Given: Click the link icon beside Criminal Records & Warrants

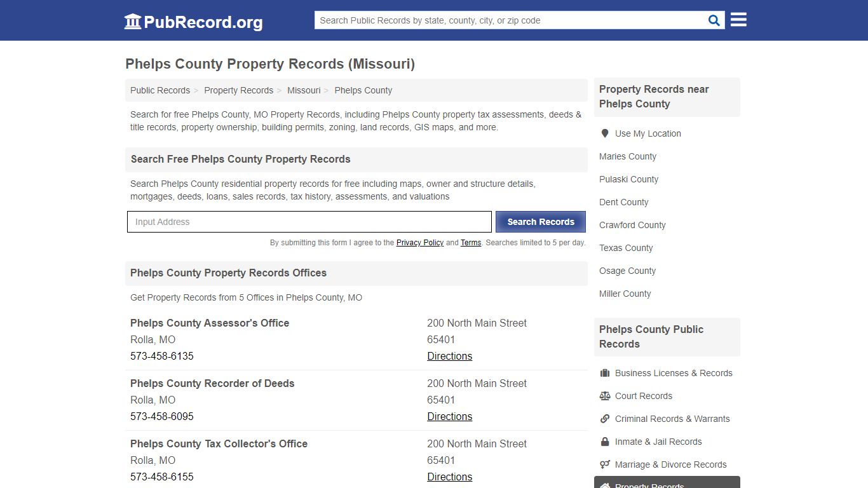Looking at the screenshot, I should [x=605, y=419].
